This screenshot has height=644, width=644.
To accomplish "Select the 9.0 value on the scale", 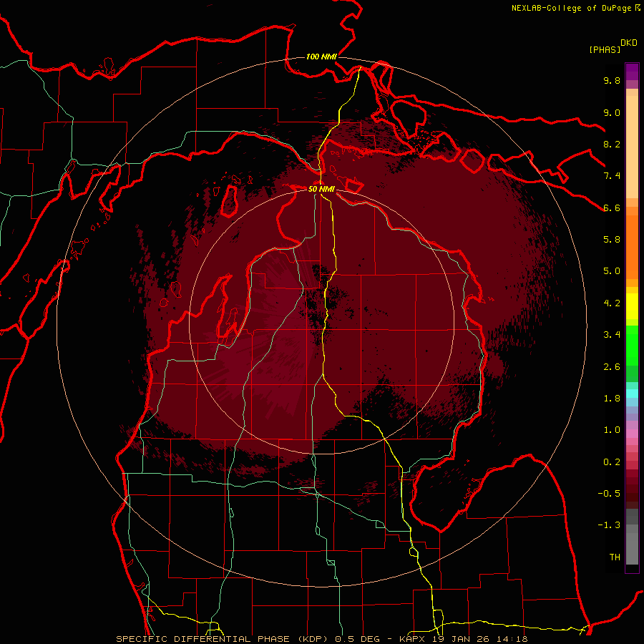I will click(x=612, y=112).
